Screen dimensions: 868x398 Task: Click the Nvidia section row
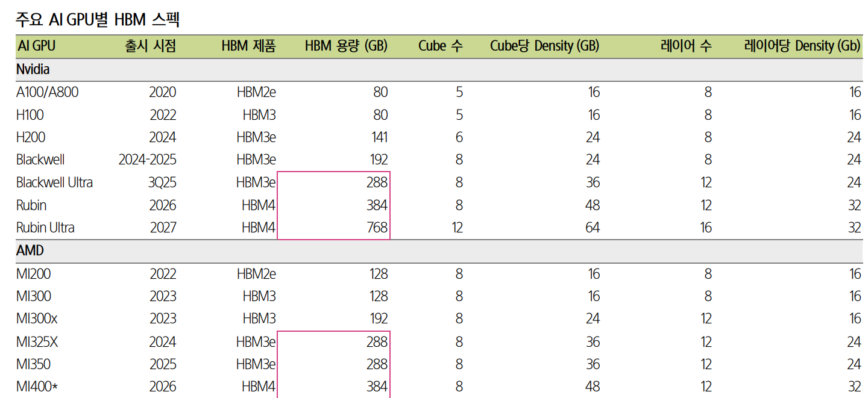point(33,70)
